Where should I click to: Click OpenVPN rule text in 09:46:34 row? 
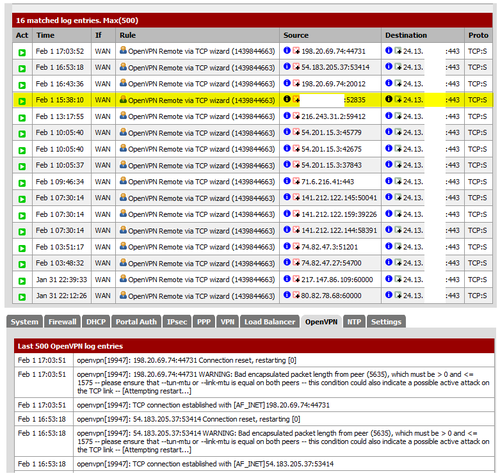point(201,182)
